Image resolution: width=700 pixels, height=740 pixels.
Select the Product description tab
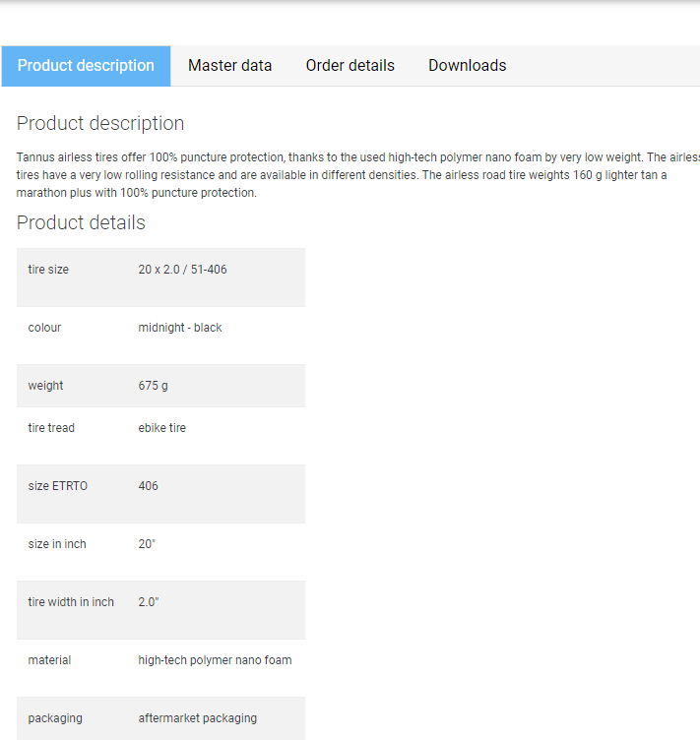(x=86, y=66)
